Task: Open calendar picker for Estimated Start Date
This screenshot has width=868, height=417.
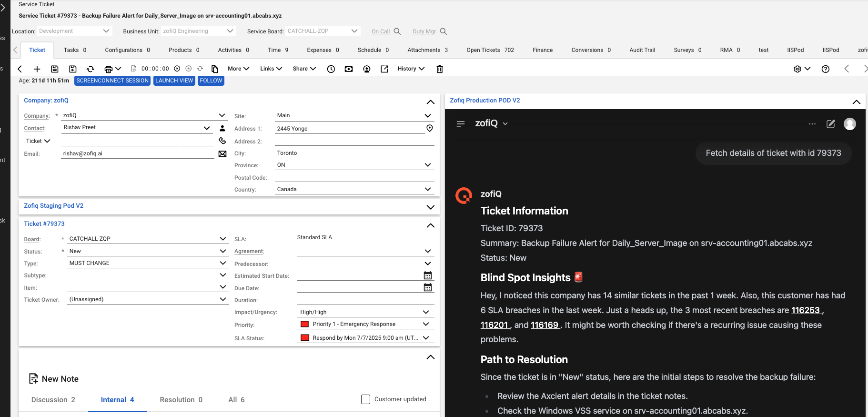Action: click(x=428, y=275)
